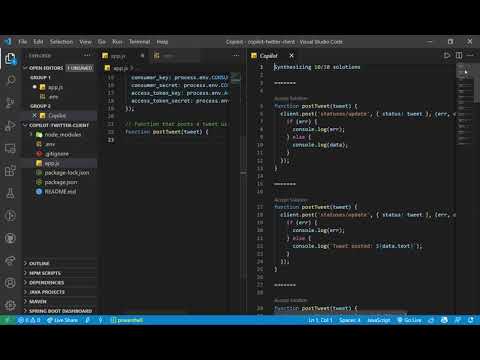Click the Copilot status icon in status bar
This screenshot has height=360, width=480.
click(444, 320)
